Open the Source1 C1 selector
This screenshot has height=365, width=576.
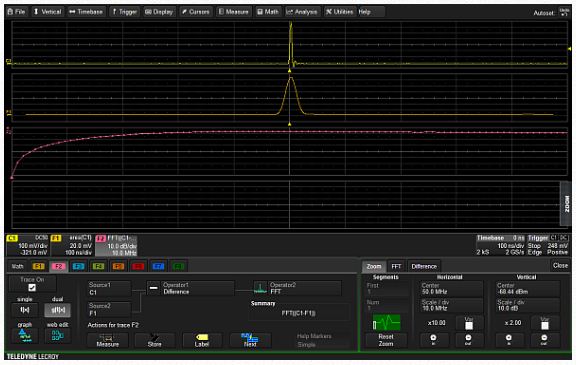tap(109, 289)
